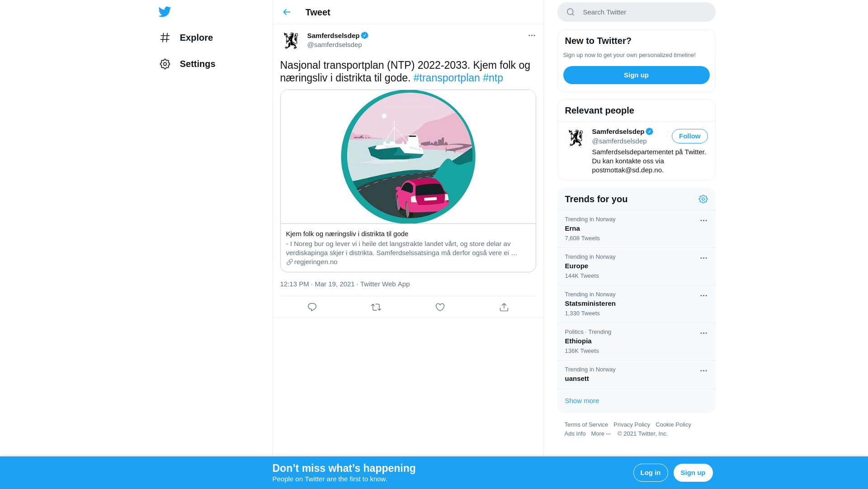Reply to the Samferdselsdep tweet
The height and width of the screenshot is (489, 868).
click(x=312, y=307)
